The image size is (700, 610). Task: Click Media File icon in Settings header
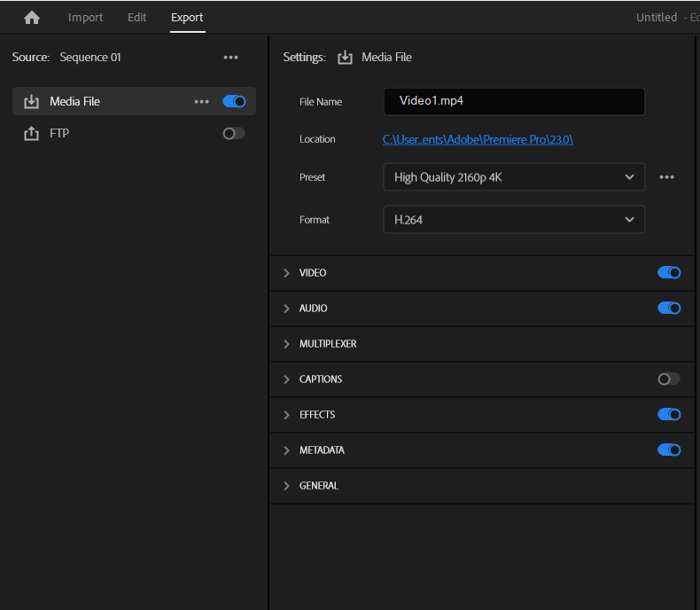pos(345,58)
